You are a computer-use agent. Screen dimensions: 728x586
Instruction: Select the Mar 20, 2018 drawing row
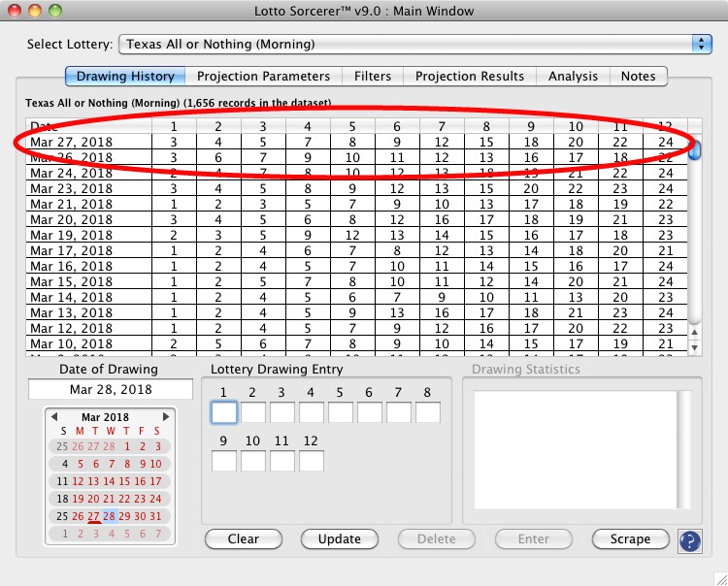[x=356, y=219]
